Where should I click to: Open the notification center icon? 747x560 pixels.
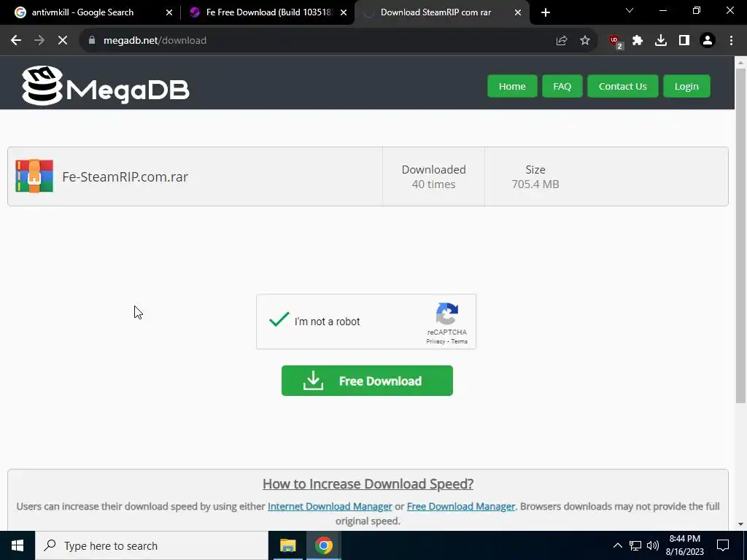(x=723, y=545)
